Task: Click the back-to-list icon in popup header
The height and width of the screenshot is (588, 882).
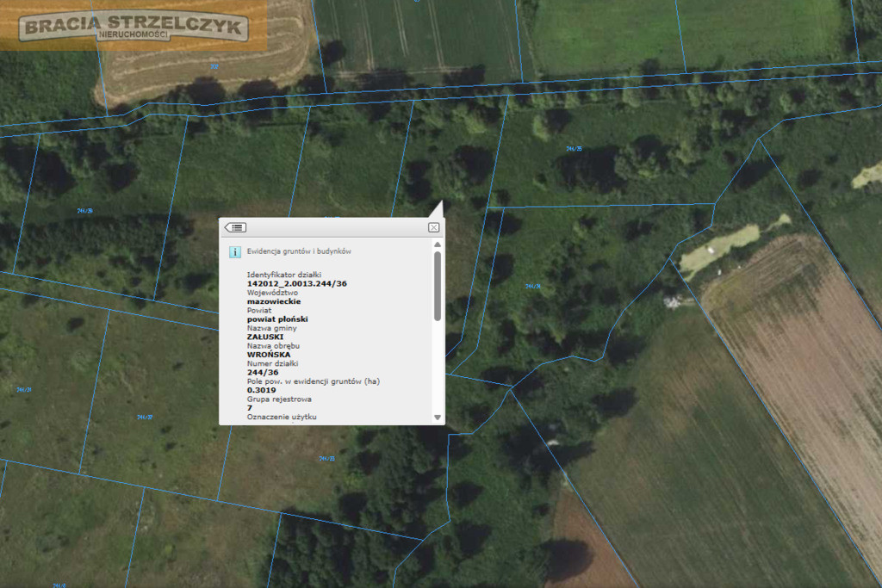Action: coord(236,227)
